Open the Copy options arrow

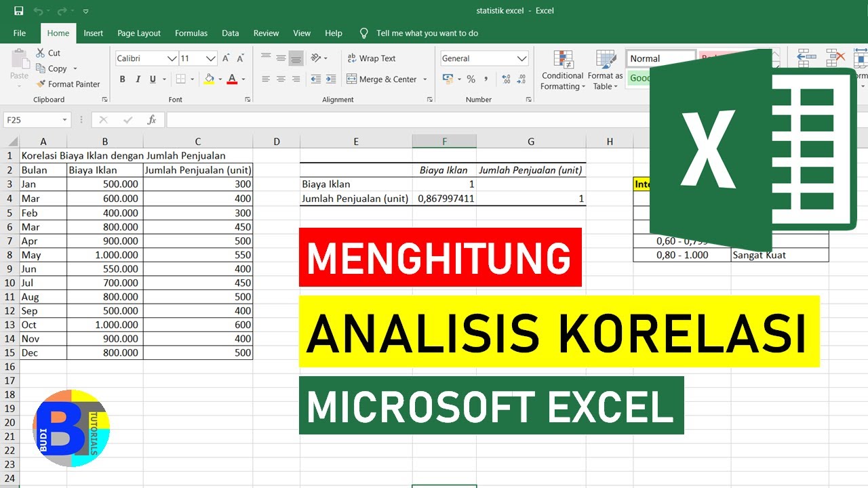click(x=75, y=68)
